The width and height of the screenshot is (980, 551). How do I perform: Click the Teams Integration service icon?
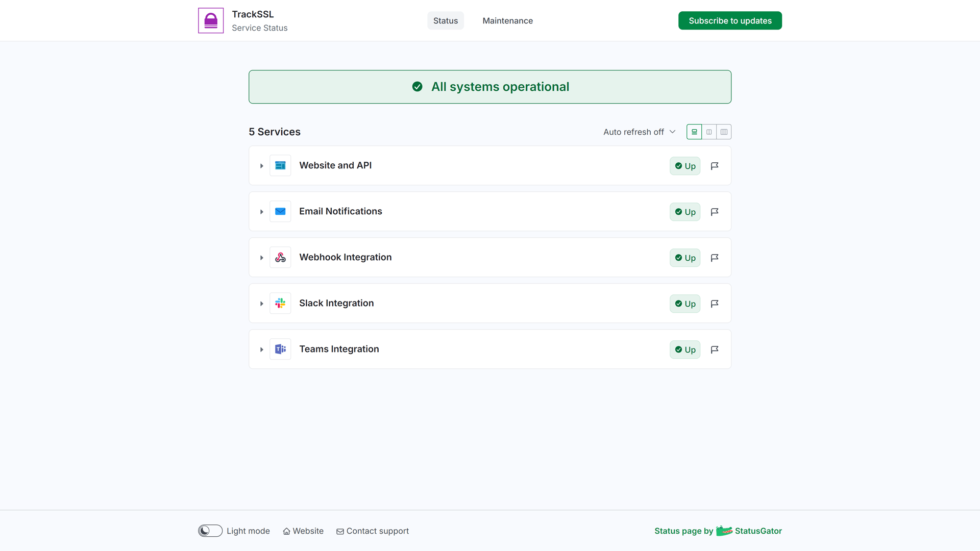(x=280, y=349)
